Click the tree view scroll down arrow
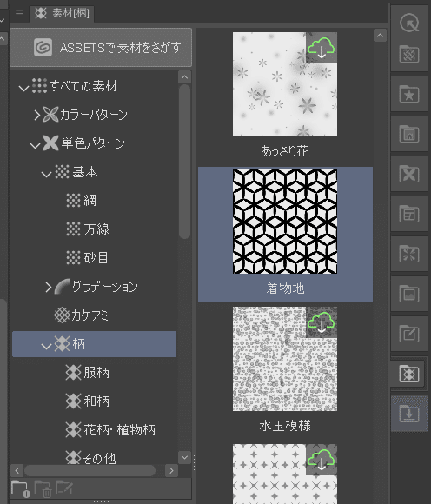The image size is (431, 504). (184, 457)
